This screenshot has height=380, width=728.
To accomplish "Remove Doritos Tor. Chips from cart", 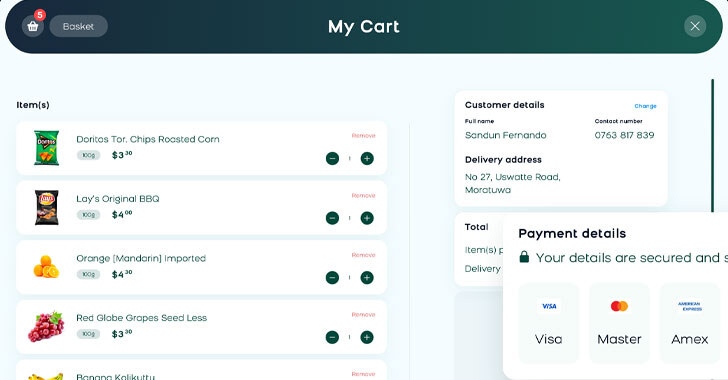I will tap(364, 136).
